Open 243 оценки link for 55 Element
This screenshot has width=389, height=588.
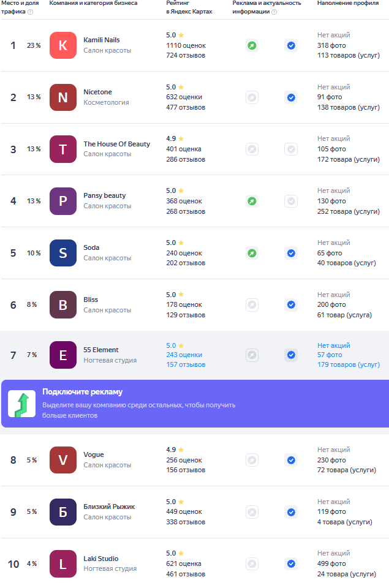coord(184,355)
